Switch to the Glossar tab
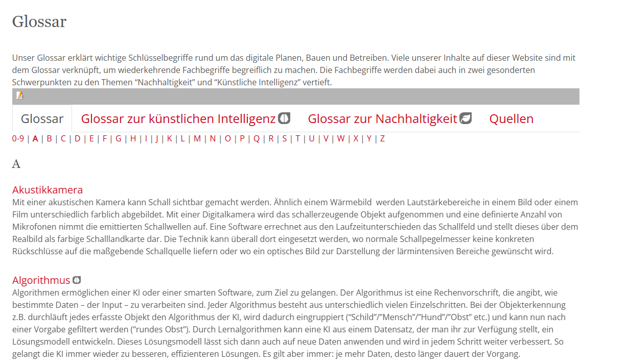This screenshot has height=364, width=628. coord(42,119)
